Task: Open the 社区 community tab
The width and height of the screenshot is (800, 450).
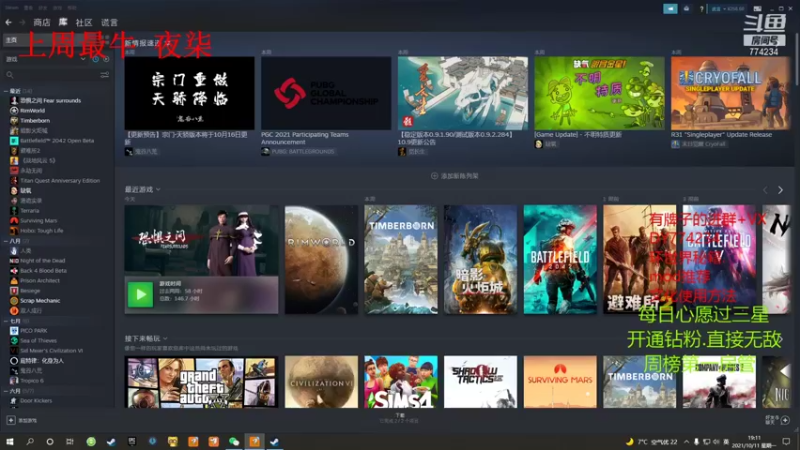Action: point(84,22)
